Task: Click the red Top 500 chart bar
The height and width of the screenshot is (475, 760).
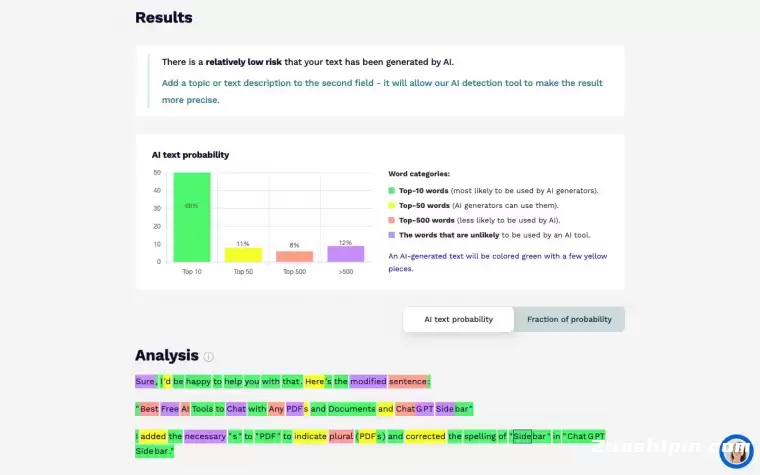Action: point(294,256)
